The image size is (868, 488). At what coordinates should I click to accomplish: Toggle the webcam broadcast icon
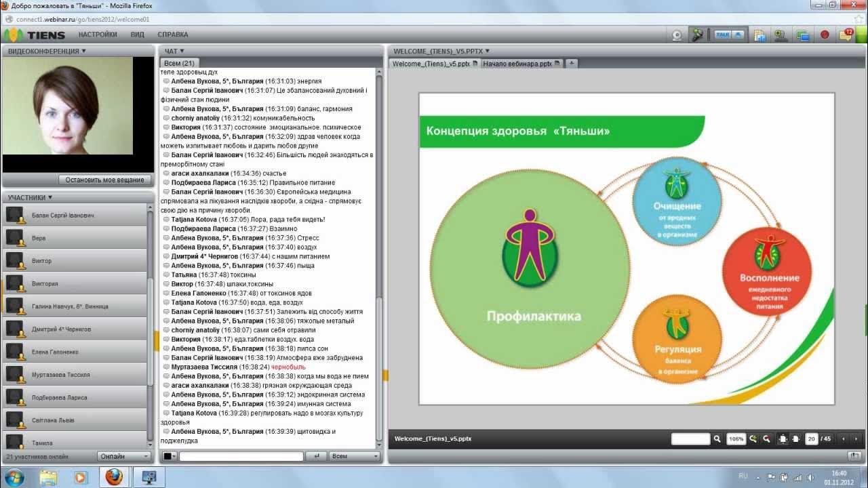676,35
